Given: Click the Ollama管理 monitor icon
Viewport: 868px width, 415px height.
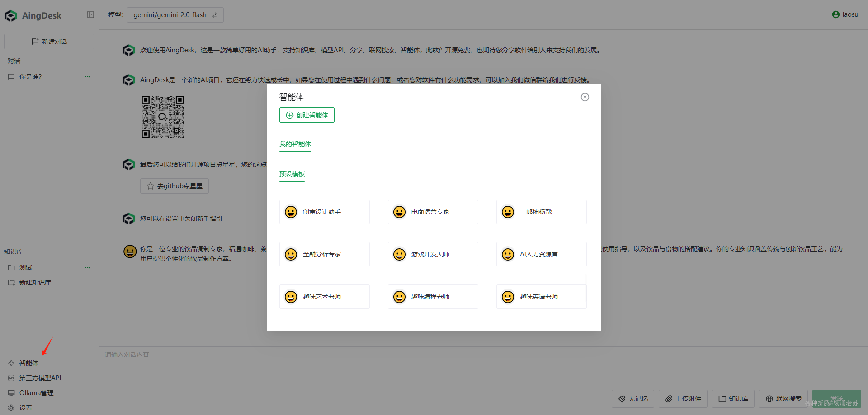Looking at the screenshot, I should 11,393.
